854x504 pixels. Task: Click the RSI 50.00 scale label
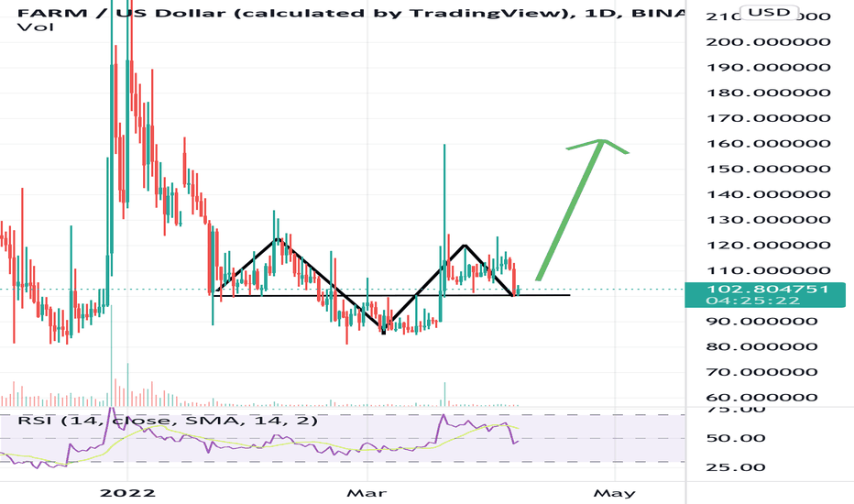point(735,438)
